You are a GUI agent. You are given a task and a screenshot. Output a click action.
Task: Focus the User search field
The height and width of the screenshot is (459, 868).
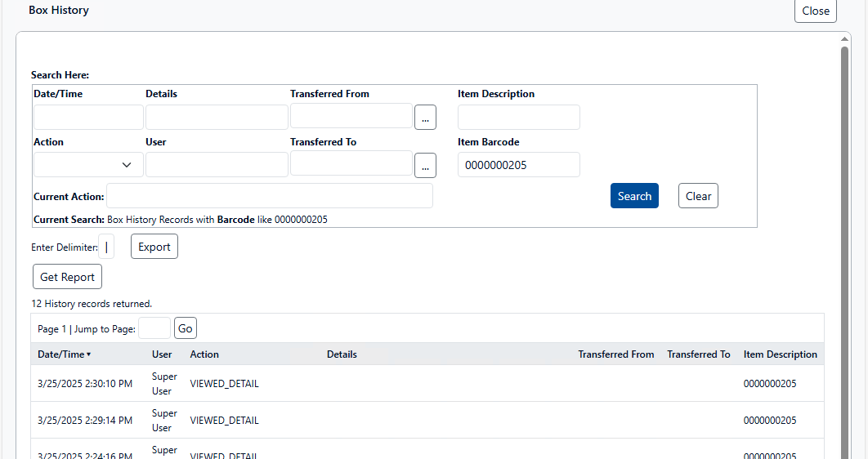pos(217,164)
